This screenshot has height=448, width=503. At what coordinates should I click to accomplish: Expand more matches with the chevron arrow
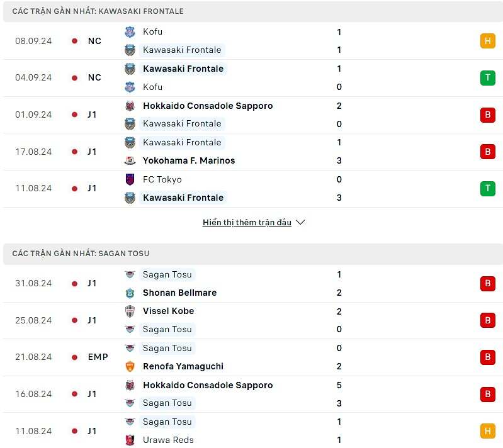pyautogui.click(x=300, y=223)
